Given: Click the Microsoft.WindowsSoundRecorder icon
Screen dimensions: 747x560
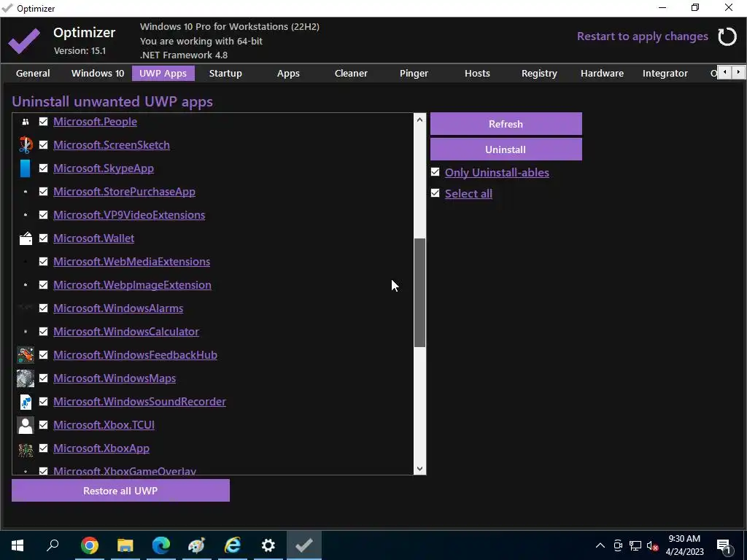Looking at the screenshot, I should click(26, 402).
